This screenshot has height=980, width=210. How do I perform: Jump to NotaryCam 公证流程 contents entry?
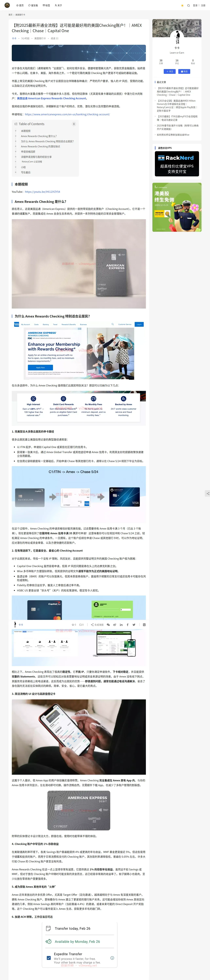[32, 162]
